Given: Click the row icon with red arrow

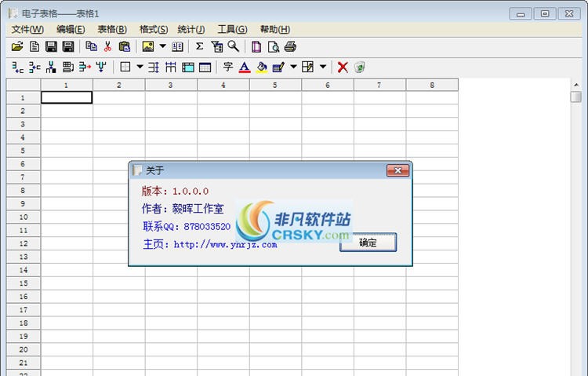Looking at the screenshot, I should (x=85, y=68).
